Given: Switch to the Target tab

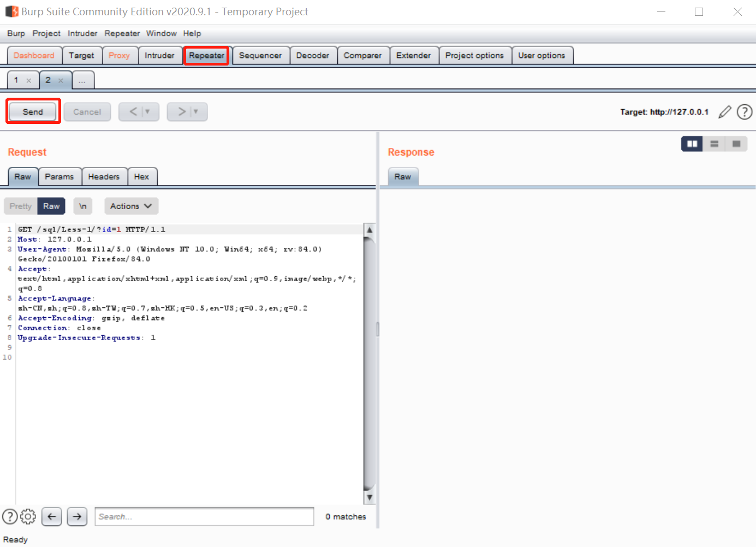Looking at the screenshot, I should click(81, 56).
